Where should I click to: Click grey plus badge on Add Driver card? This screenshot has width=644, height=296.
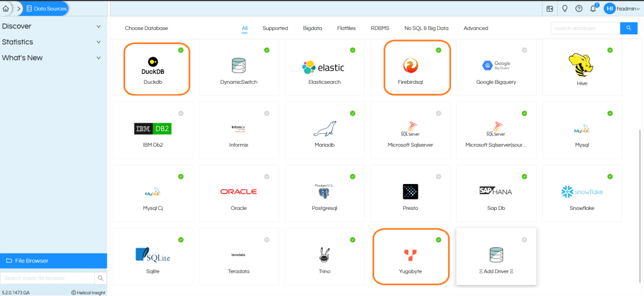pyautogui.click(x=524, y=240)
